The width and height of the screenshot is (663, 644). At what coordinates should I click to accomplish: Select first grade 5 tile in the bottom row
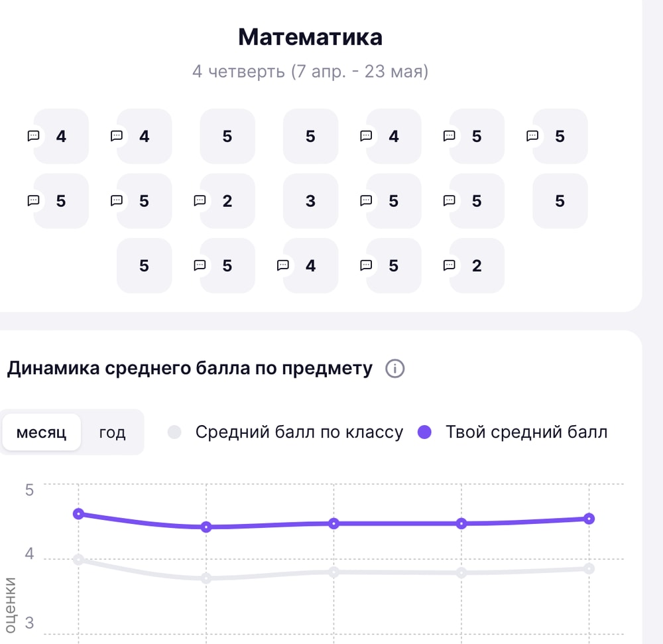coord(144,266)
